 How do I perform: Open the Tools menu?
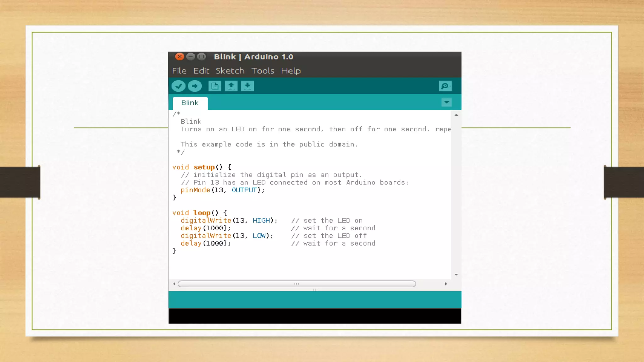[x=263, y=71]
